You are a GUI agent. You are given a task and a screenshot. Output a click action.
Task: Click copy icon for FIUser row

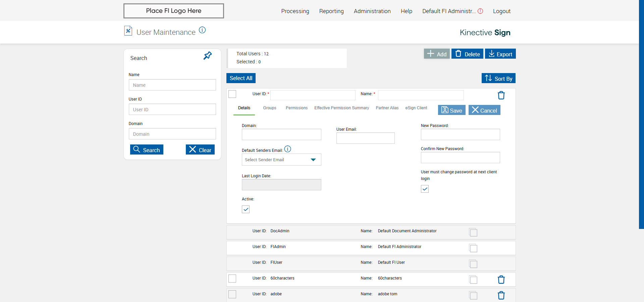[x=473, y=264]
